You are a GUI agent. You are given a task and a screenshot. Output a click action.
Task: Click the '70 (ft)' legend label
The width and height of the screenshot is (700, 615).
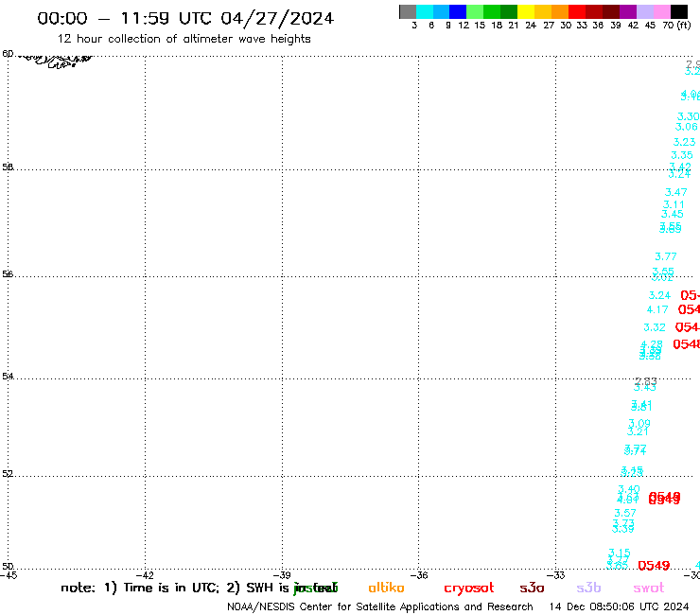click(x=676, y=25)
